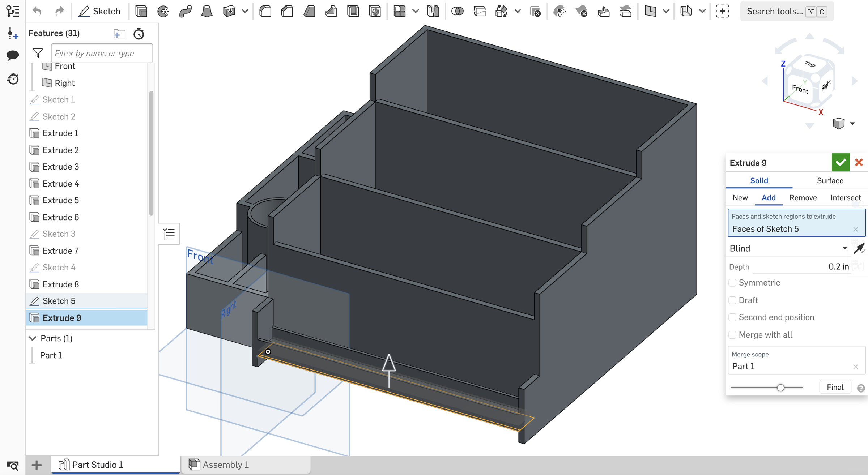Activate the Fillet tool
Viewport: 868px width, 475px height.
point(265,11)
